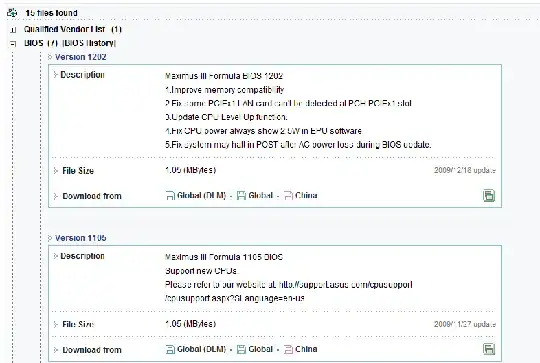Download Version 1105 from Global (DLM)
540x363 pixels.
(201, 349)
